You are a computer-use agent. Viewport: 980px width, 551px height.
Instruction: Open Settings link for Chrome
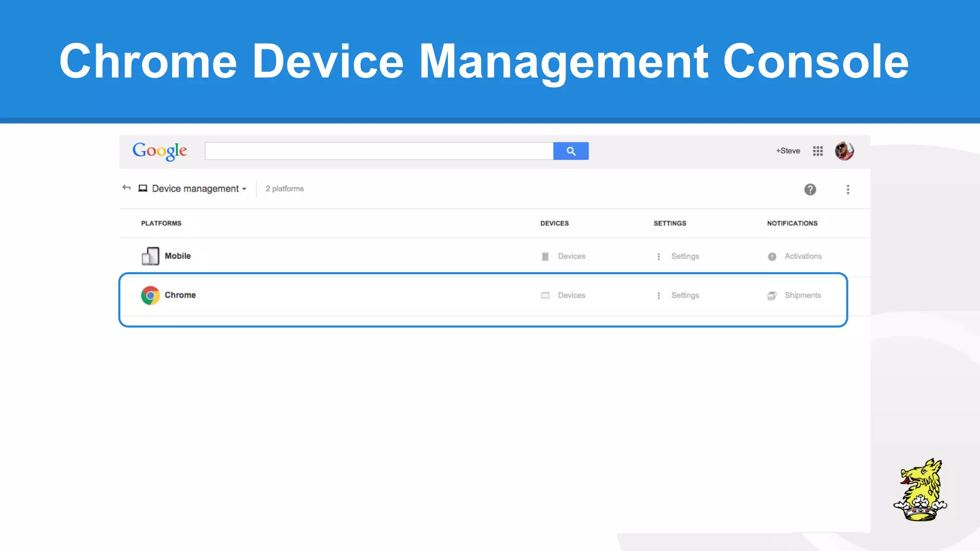[685, 296]
